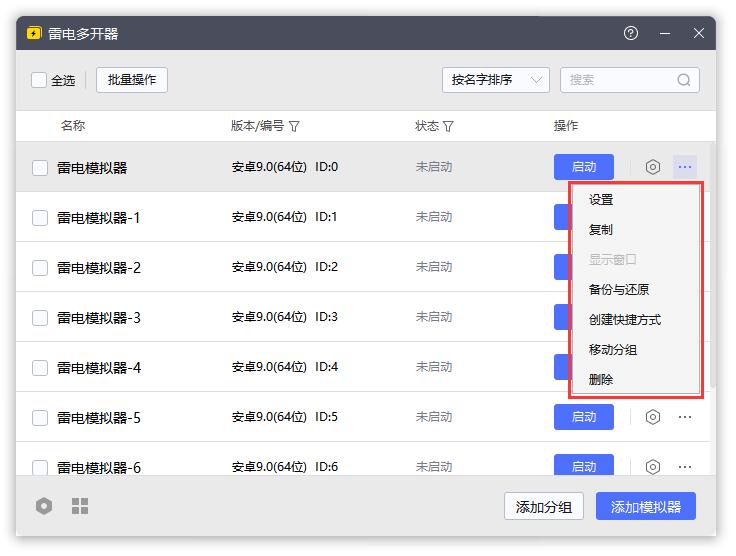Click the hexagon settings icon at bottom left
Viewport: 736px width, 556px height.
click(x=44, y=506)
